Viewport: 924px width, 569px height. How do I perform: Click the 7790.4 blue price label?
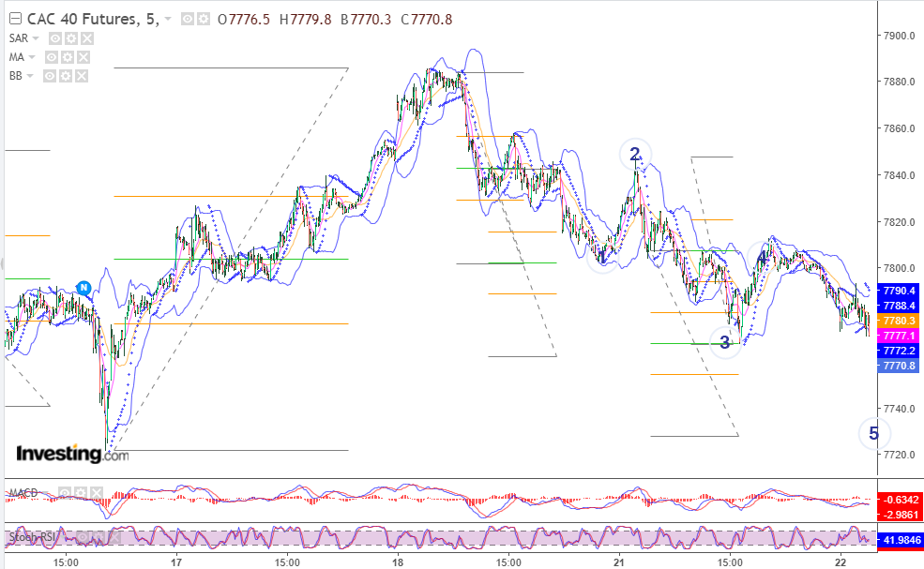tap(898, 291)
